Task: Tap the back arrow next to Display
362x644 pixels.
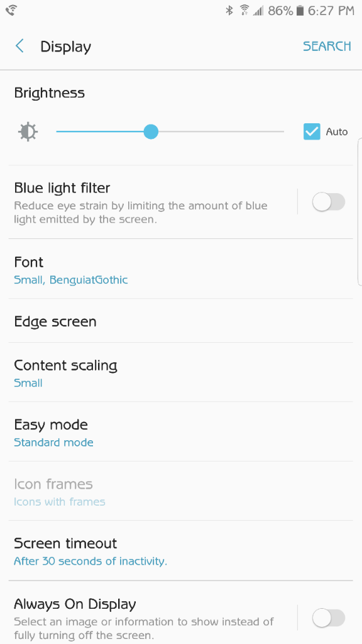Action: [x=19, y=46]
